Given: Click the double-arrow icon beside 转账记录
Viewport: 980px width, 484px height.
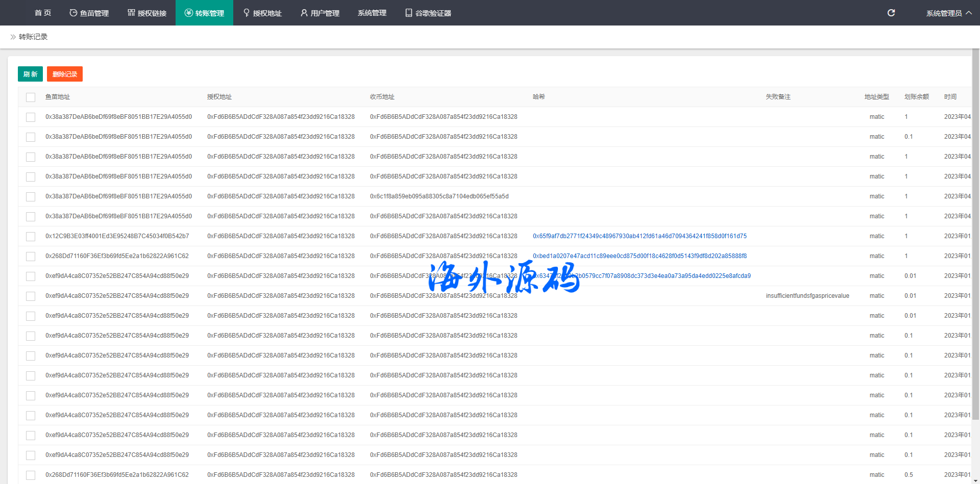Looking at the screenshot, I should 13,37.
